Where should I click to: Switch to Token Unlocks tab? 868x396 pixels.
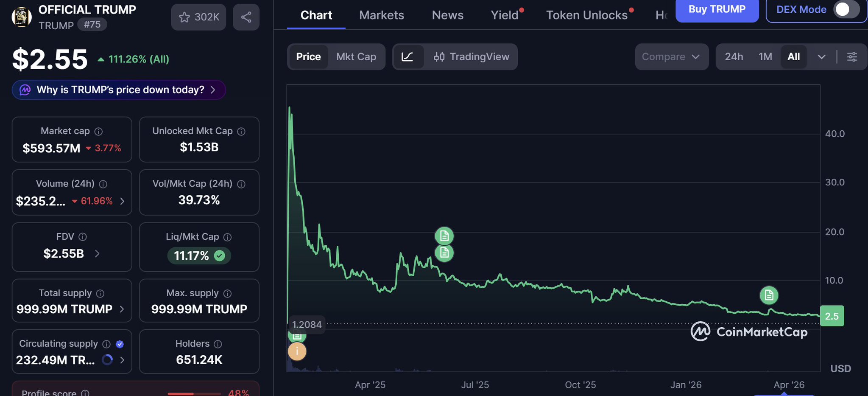pos(586,15)
